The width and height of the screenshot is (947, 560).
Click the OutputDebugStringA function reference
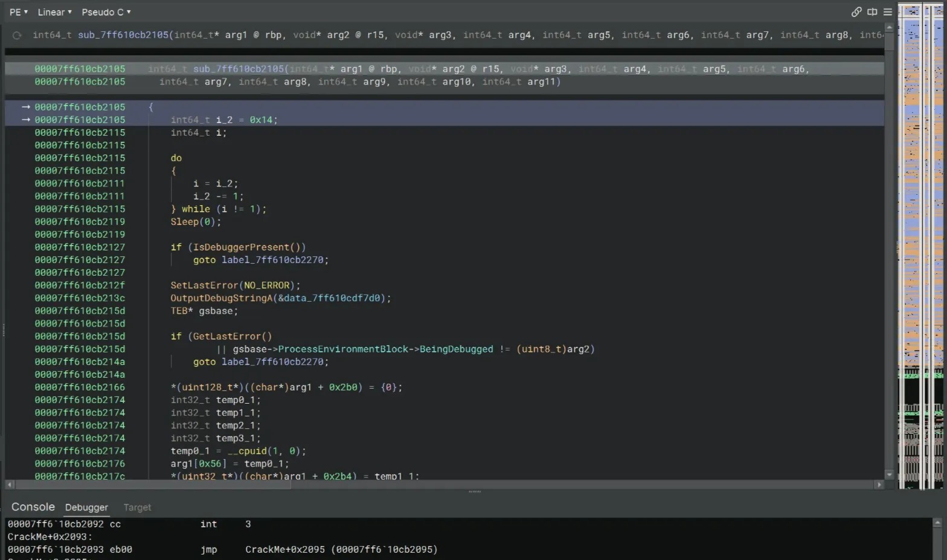[222, 298]
